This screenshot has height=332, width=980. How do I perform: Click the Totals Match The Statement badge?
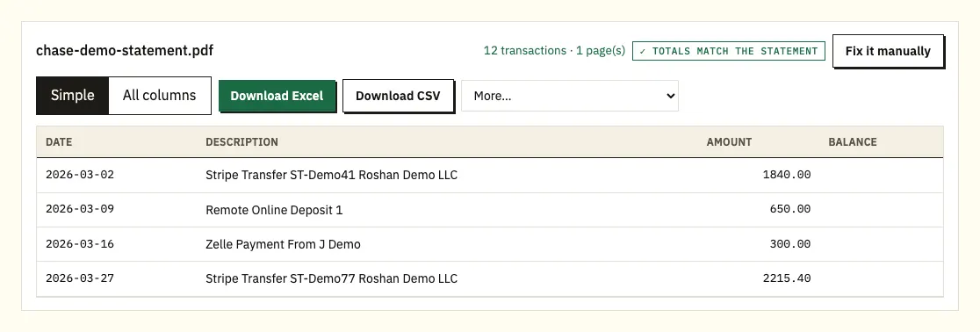[728, 51]
